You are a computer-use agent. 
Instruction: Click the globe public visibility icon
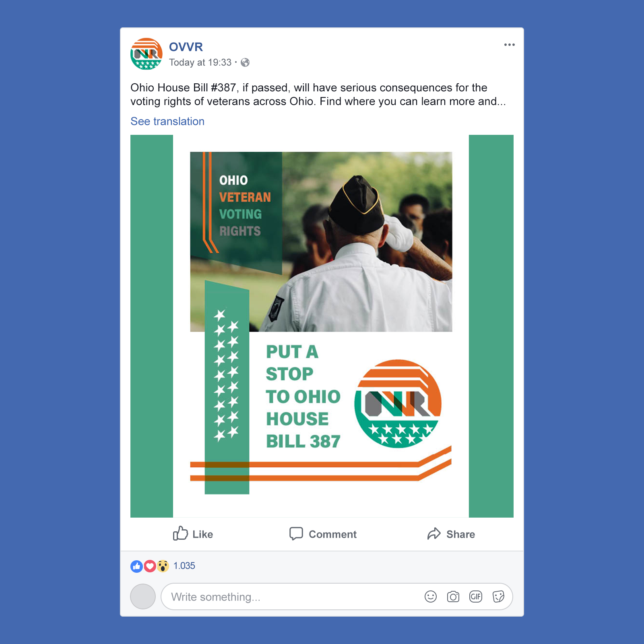[x=245, y=62]
